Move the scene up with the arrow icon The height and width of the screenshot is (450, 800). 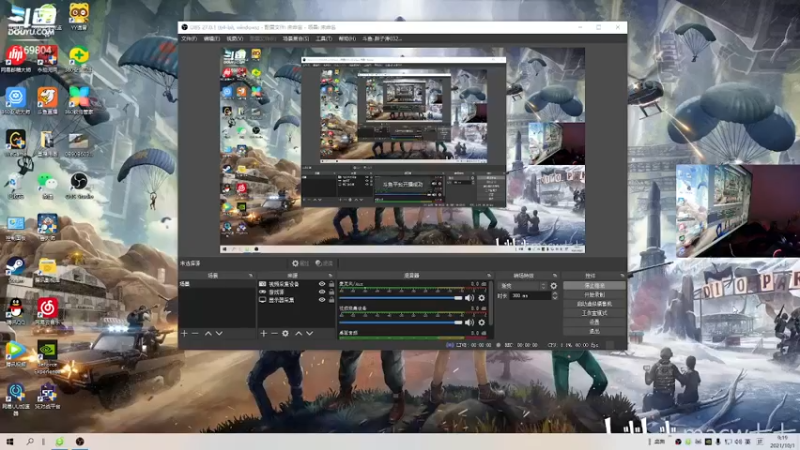click(208, 333)
